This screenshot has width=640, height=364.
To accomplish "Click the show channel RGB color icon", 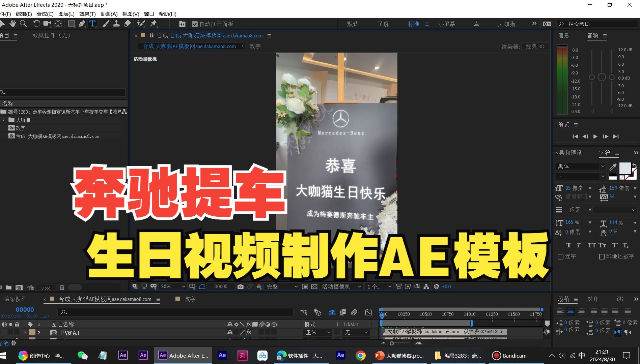I will tap(259, 286).
